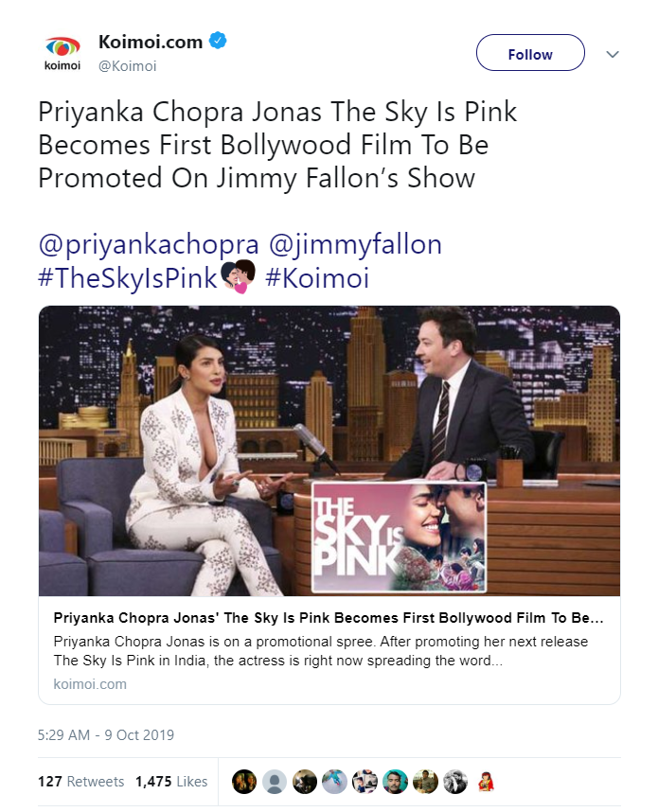658x812 pixels.
Task: Click the Koimoi profile logo avatar
Action: point(63,52)
